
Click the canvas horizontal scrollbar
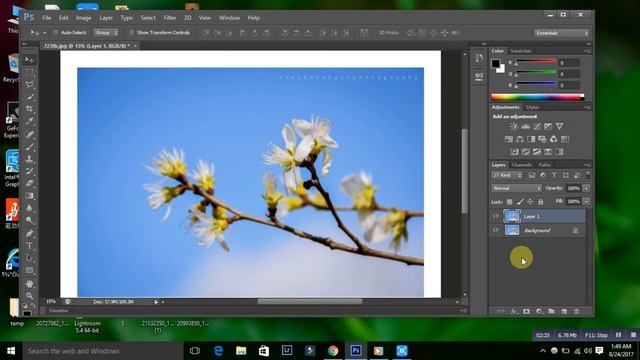click(x=309, y=302)
